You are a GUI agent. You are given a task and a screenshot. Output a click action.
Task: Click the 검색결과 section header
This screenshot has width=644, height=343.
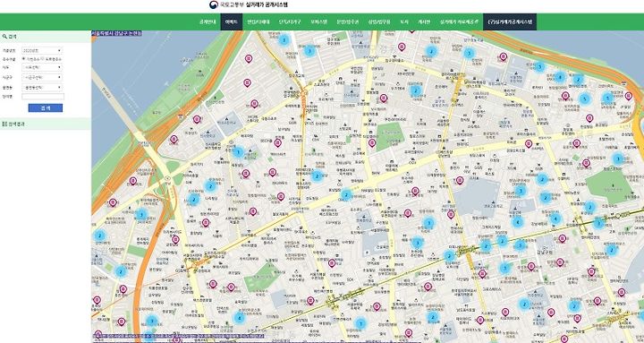pos(46,124)
